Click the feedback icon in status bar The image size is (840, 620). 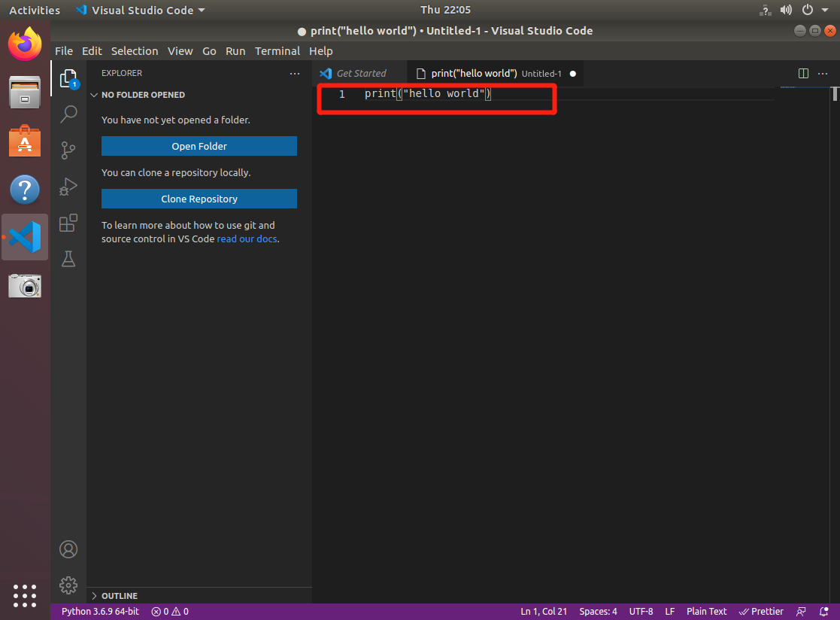click(802, 612)
